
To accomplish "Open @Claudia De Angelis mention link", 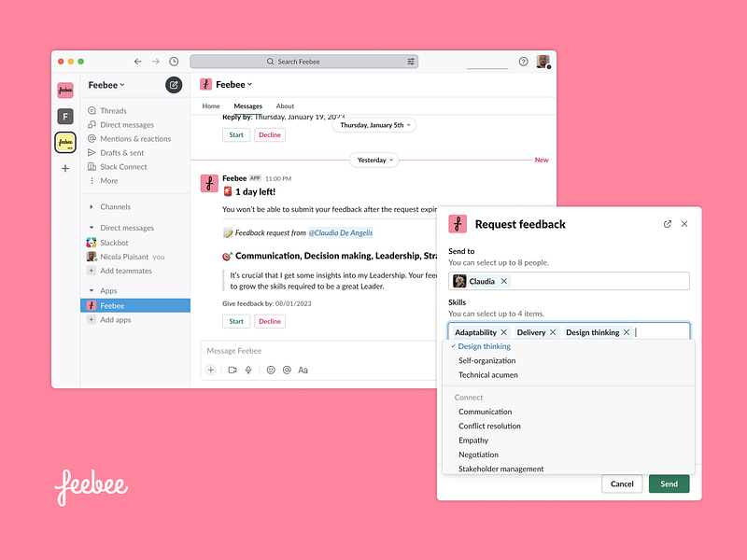I will pyautogui.click(x=341, y=232).
